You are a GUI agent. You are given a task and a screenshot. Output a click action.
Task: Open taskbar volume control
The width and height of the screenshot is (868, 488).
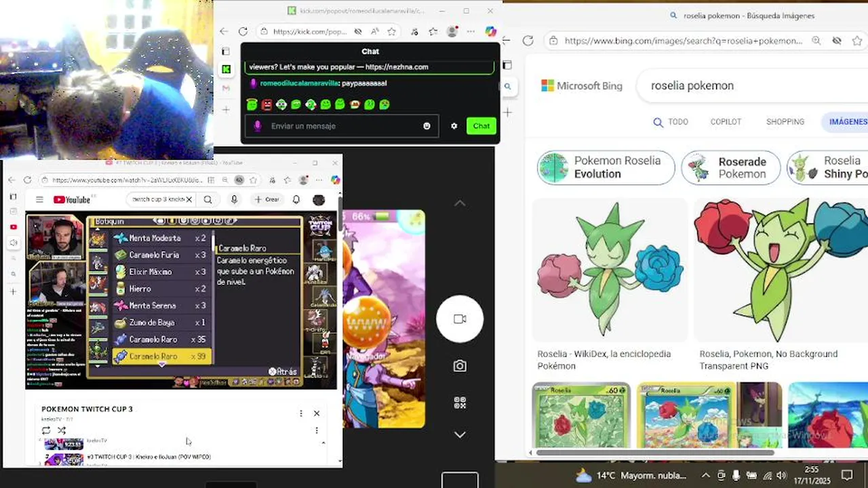tap(781, 475)
